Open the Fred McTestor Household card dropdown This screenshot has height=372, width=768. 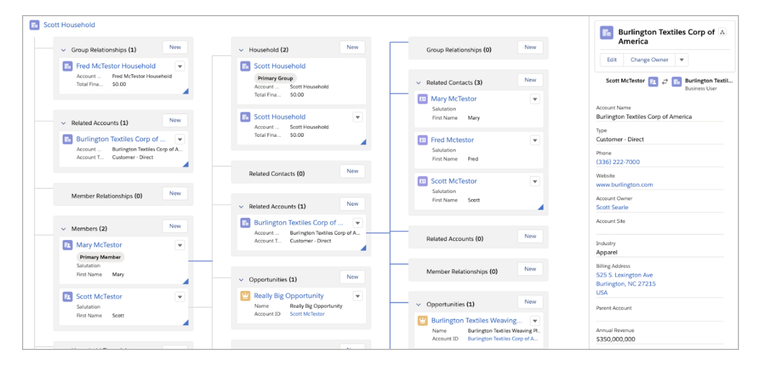180,66
